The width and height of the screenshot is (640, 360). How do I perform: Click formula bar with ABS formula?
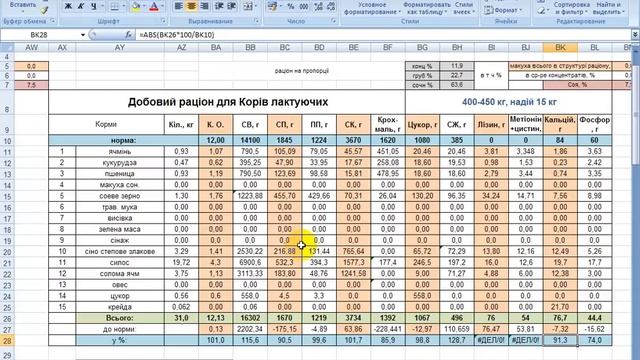383,35
